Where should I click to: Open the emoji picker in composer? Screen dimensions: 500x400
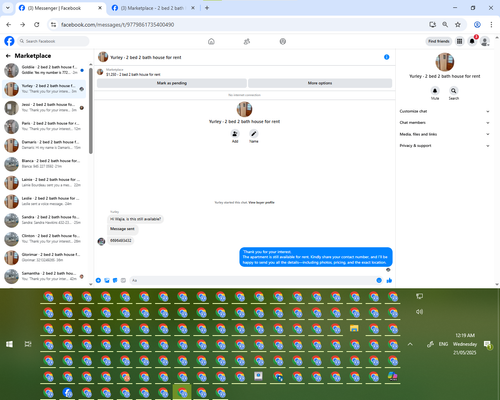(379, 280)
